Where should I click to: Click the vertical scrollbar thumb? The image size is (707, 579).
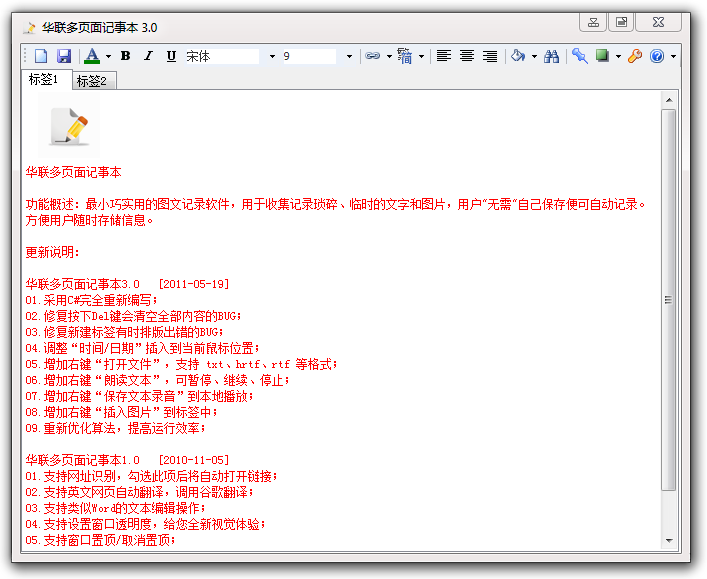pos(669,299)
